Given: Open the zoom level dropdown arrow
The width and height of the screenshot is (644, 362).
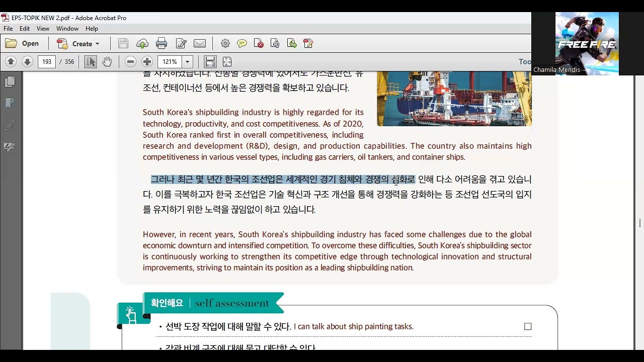Looking at the screenshot, I should 187,62.
